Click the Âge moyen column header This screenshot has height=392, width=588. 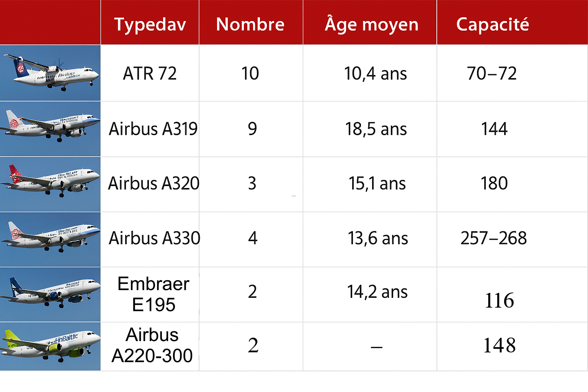371,24
